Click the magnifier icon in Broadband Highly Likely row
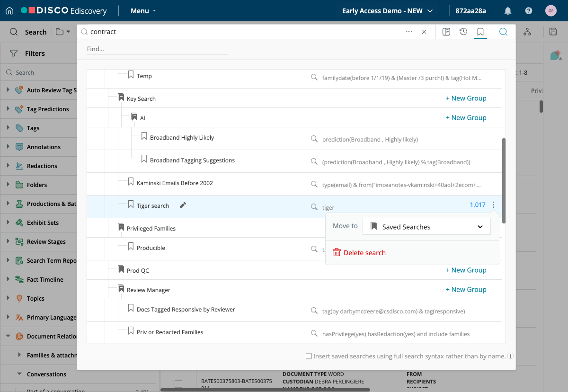The width and height of the screenshot is (568, 392). 314,139
